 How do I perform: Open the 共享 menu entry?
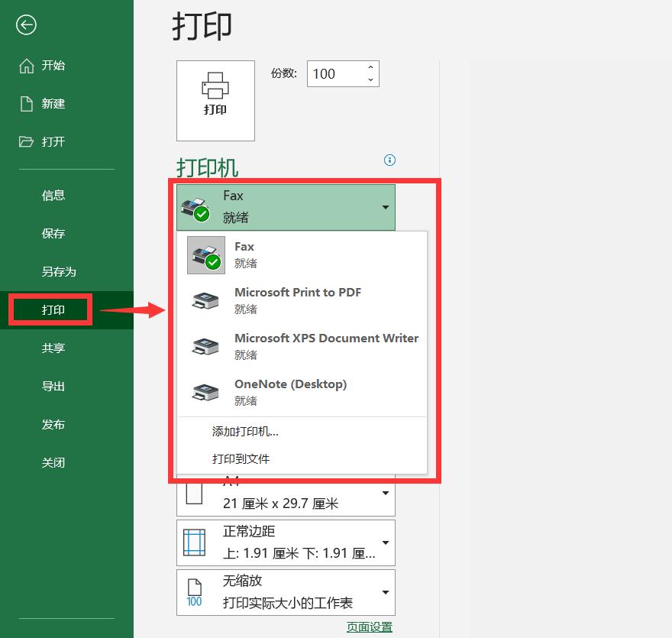tap(53, 348)
